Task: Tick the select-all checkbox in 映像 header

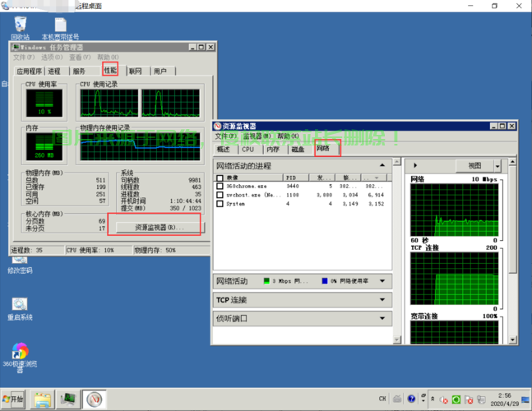Action: pyautogui.click(x=220, y=178)
